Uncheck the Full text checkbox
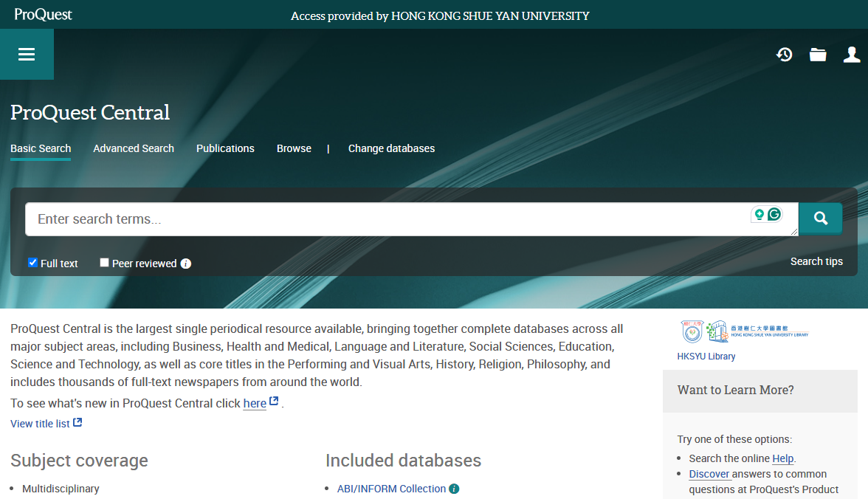 [32, 263]
